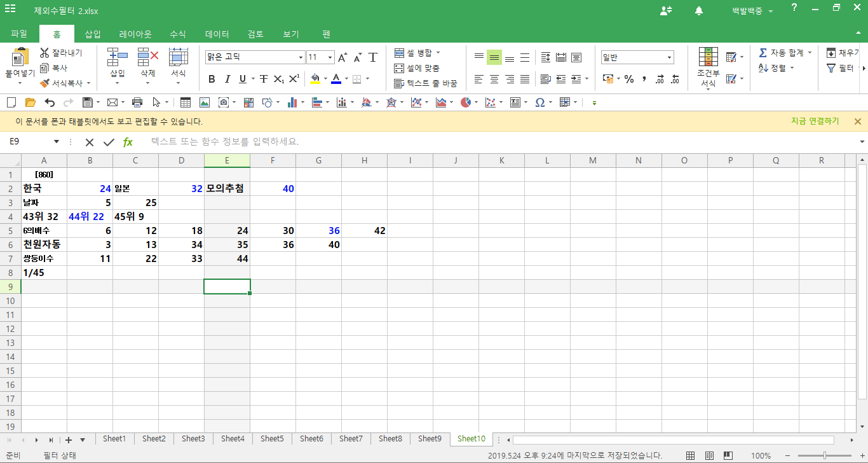Open the 데이터 (Data) ribbon tab
The width and height of the screenshot is (868, 463).
[x=217, y=34]
